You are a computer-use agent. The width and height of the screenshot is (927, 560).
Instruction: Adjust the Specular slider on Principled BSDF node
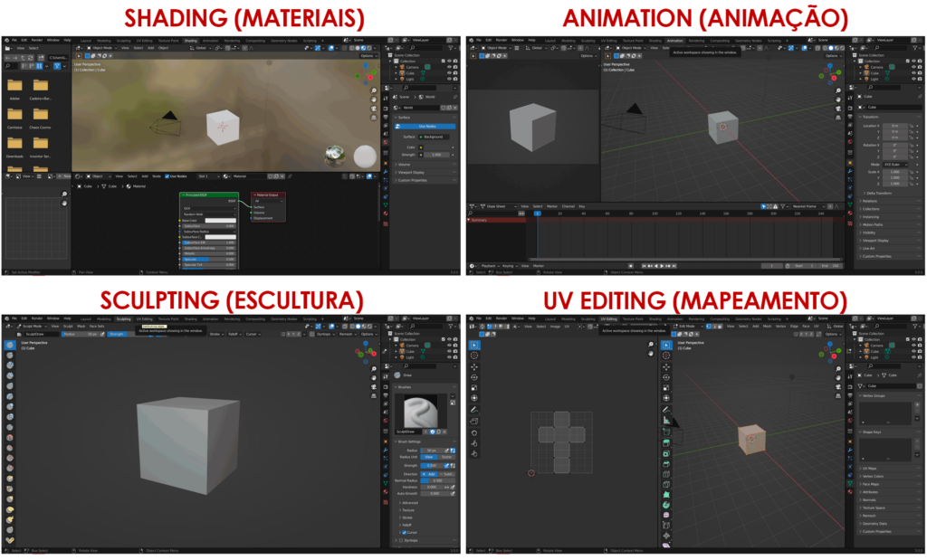pyautogui.click(x=209, y=260)
